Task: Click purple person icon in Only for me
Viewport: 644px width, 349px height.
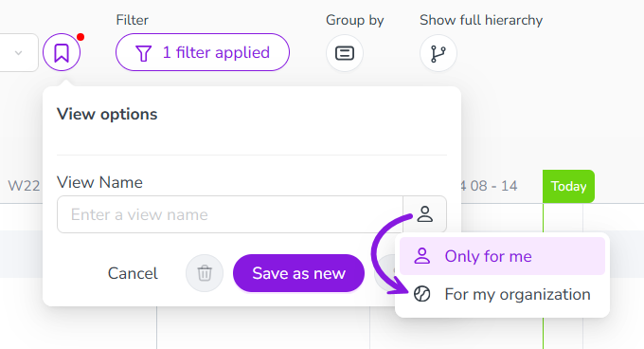Action: pos(421,256)
